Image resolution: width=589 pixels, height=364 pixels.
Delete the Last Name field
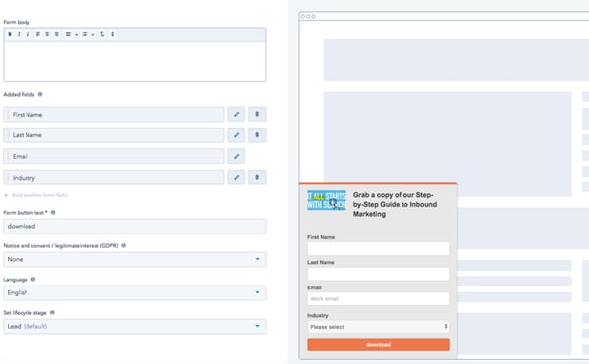click(x=257, y=135)
